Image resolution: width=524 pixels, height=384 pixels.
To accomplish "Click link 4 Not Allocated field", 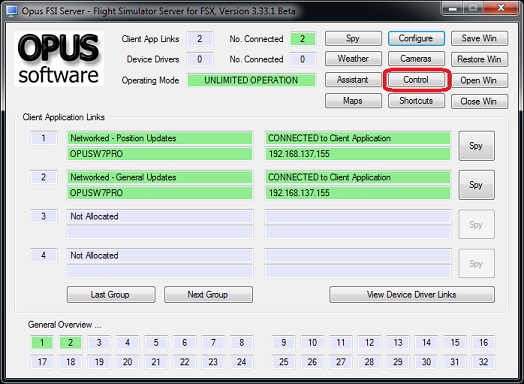I will tap(160, 255).
